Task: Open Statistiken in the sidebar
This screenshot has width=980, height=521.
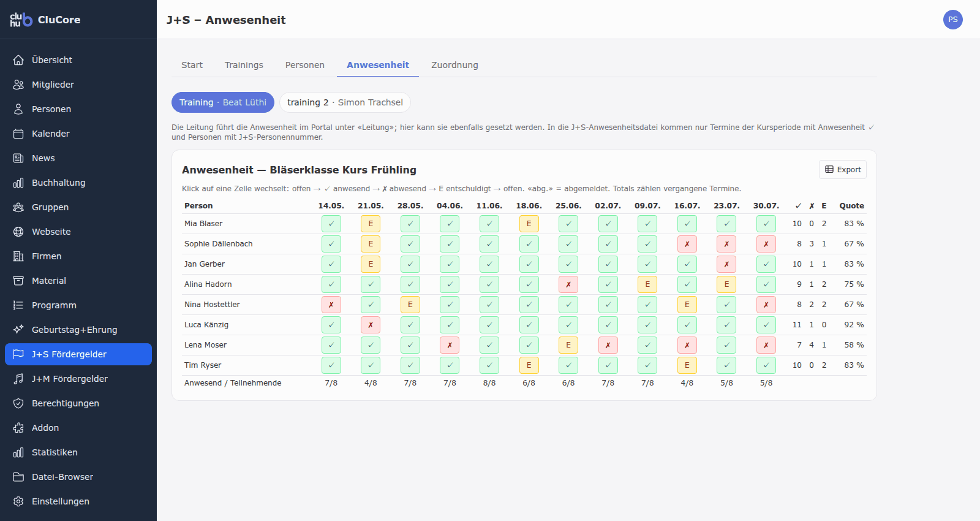Action: point(78,452)
